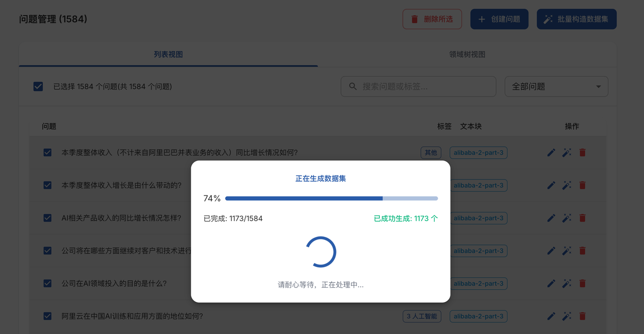644x334 pixels.
Task: Open the 全部问题 filter dropdown
Action: coord(556,87)
